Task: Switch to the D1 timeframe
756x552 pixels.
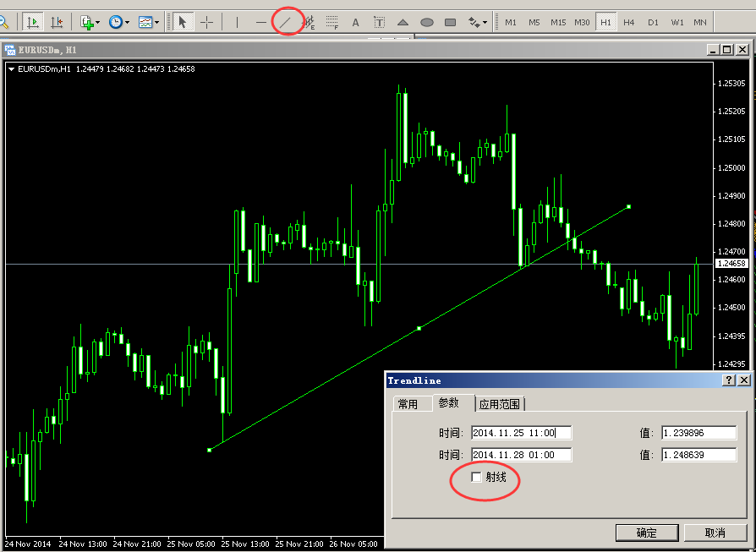Action: 653,22
